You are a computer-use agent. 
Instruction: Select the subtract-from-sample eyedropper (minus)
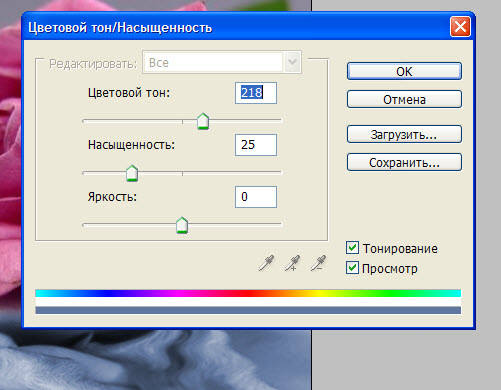click(x=318, y=263)
